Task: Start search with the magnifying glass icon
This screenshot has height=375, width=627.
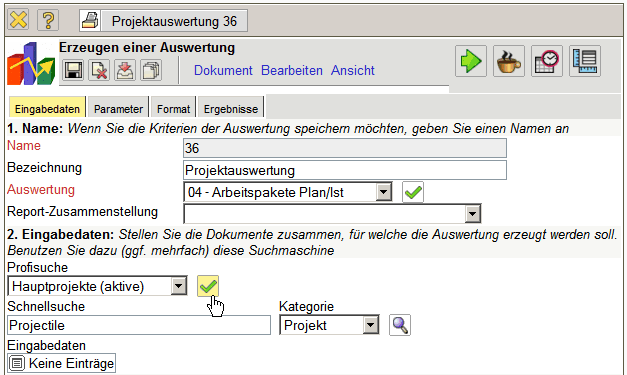Action: click(400, 325)
